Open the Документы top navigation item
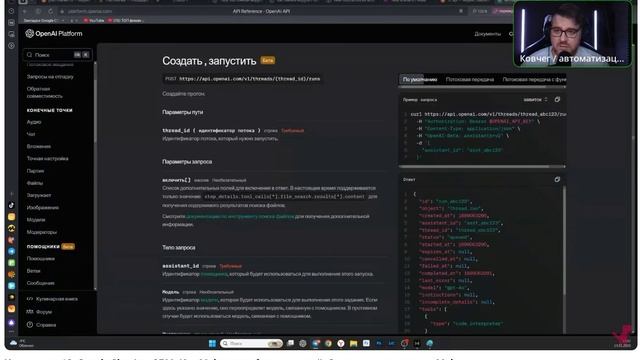This screenshot has width=640, height=360. pos(487,34)
